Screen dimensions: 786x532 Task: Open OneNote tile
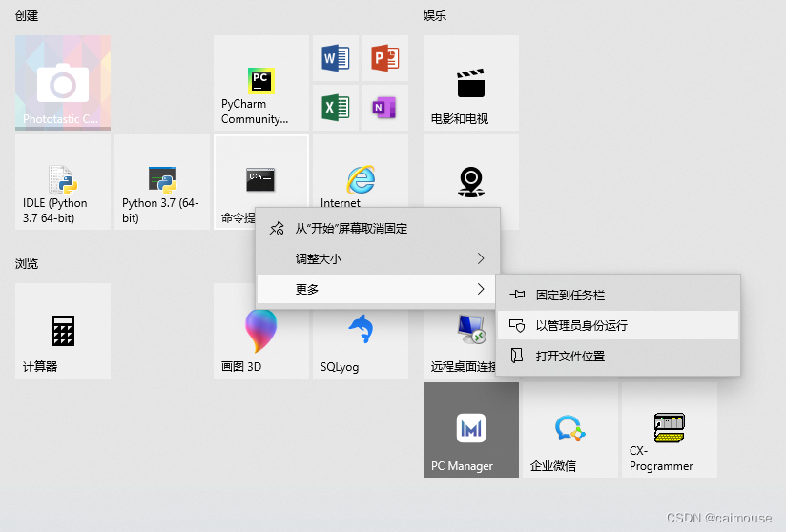coord(385,107)
